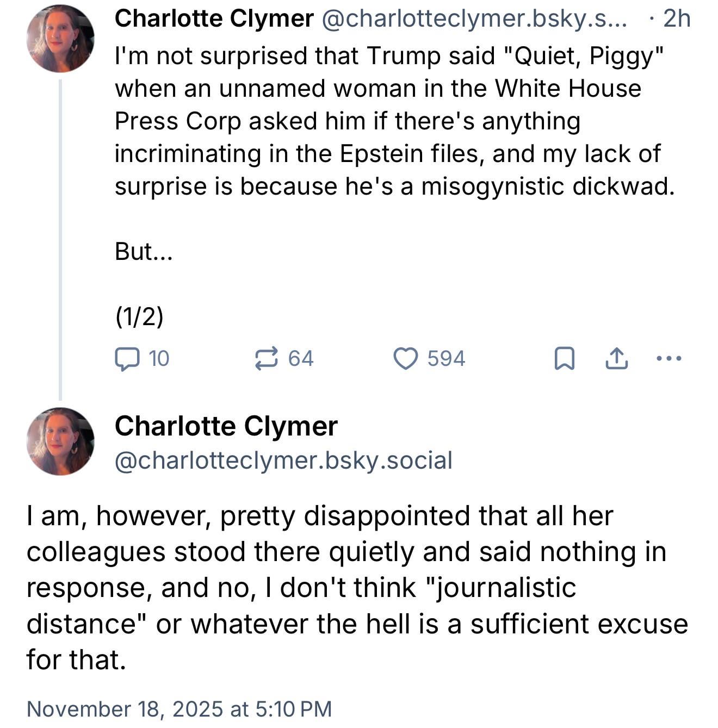Click the repost arrows icon

[x=267, y=359]
